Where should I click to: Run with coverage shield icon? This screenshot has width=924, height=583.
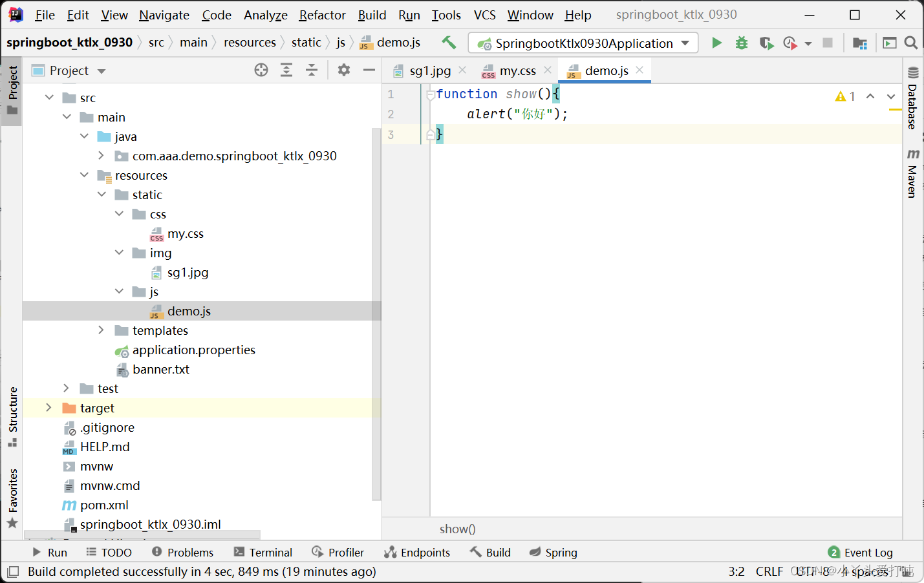point(766,43)
